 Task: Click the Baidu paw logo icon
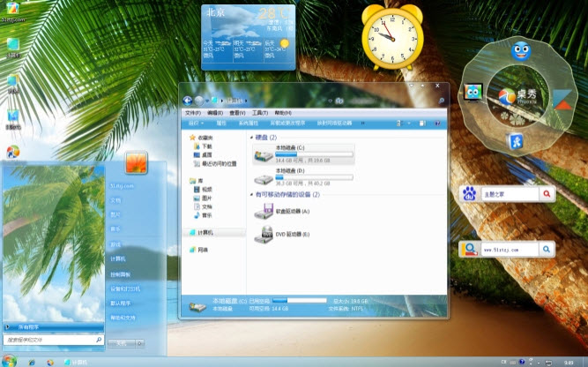tap(469, 194)
